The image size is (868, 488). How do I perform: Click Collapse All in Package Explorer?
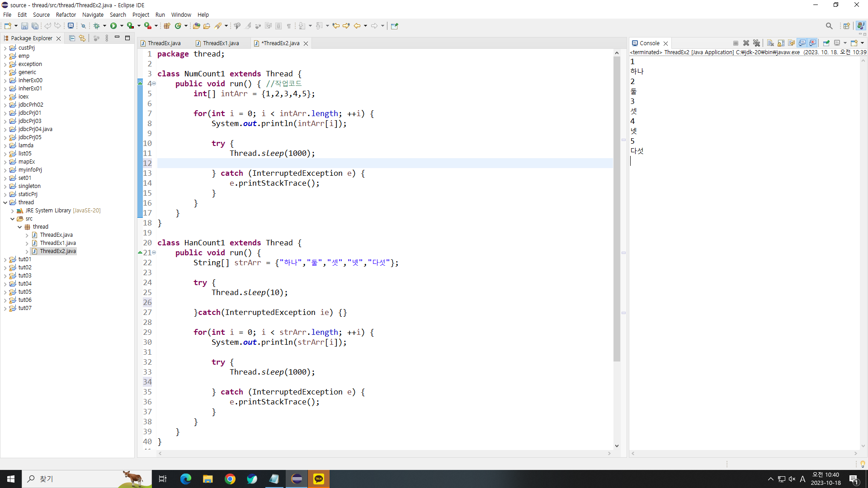[72, 38]
